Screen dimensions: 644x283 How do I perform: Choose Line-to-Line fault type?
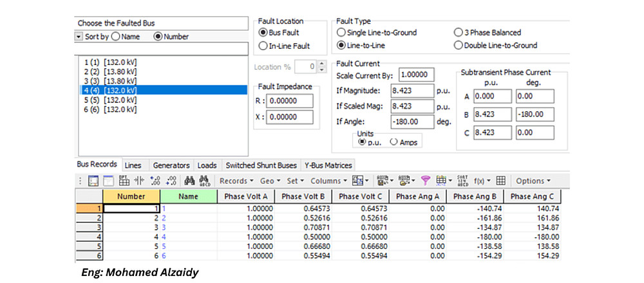tap(341, 46)
